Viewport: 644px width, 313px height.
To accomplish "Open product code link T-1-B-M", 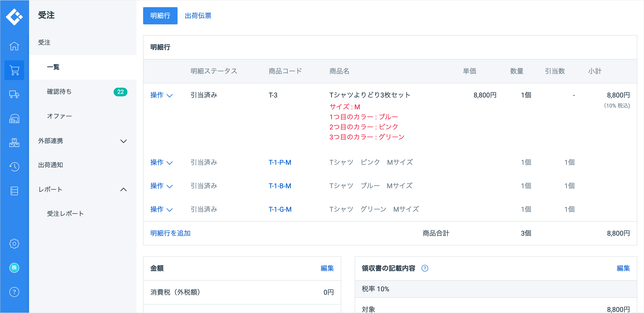I will pyautogui.click(x=280, y=186).
